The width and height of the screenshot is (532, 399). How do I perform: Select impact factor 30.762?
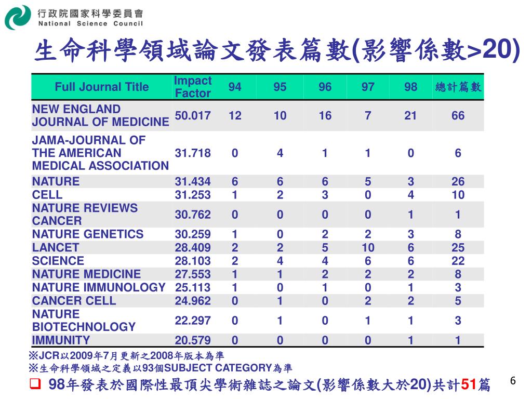pyautogui.click(x=193, y=215)
